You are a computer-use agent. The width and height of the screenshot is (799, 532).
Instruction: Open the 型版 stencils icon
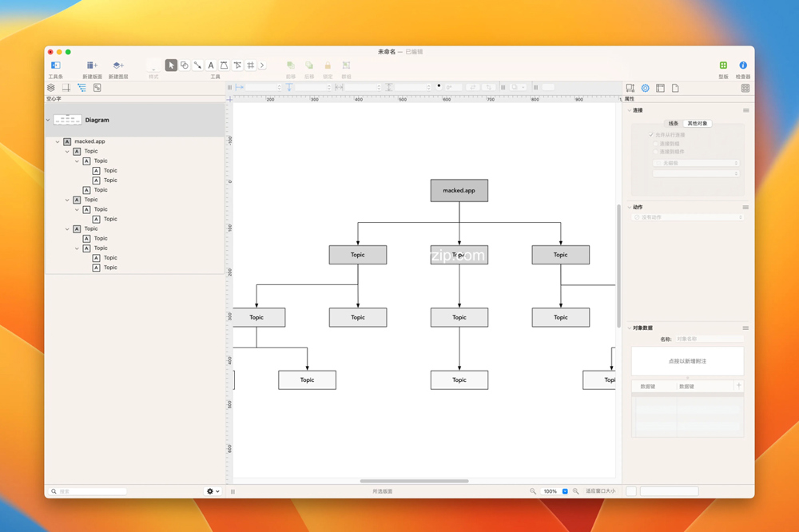pos(723,66)
